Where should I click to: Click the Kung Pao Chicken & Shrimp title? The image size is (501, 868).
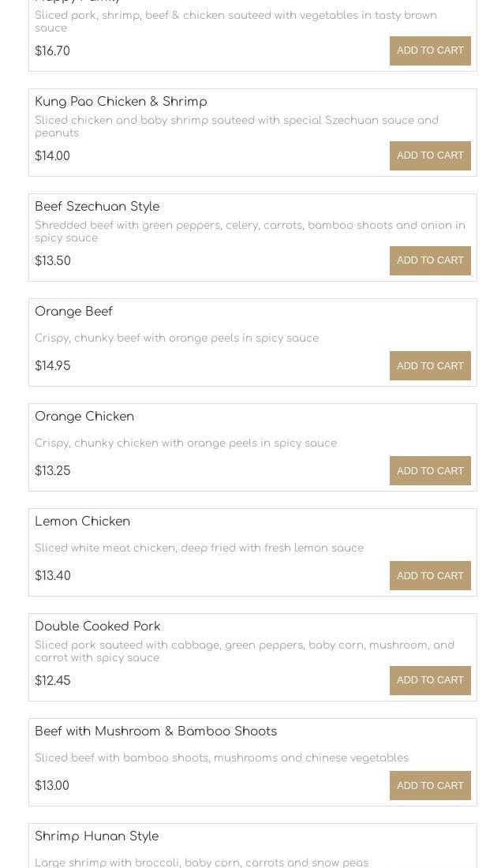(x=121, y=102)
